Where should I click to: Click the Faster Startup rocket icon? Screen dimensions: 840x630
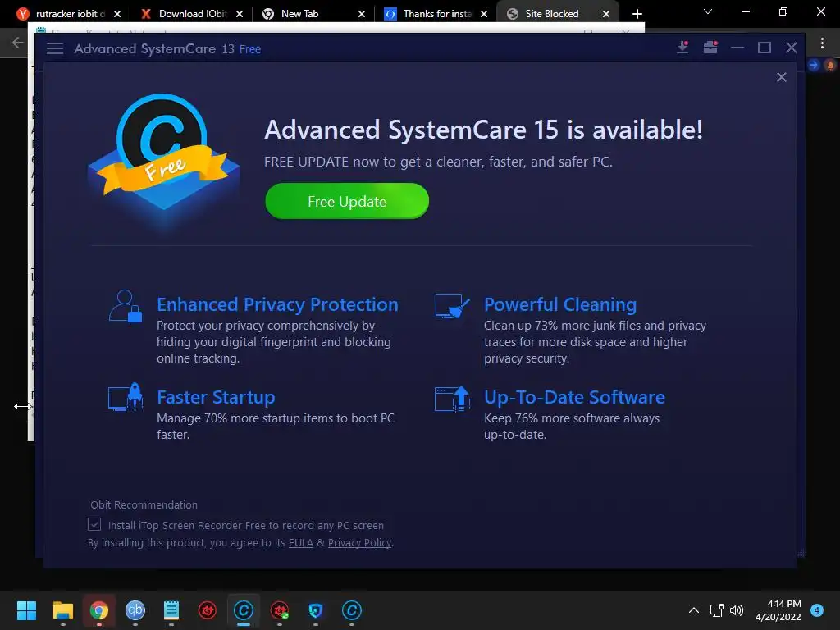click(126, 397)
